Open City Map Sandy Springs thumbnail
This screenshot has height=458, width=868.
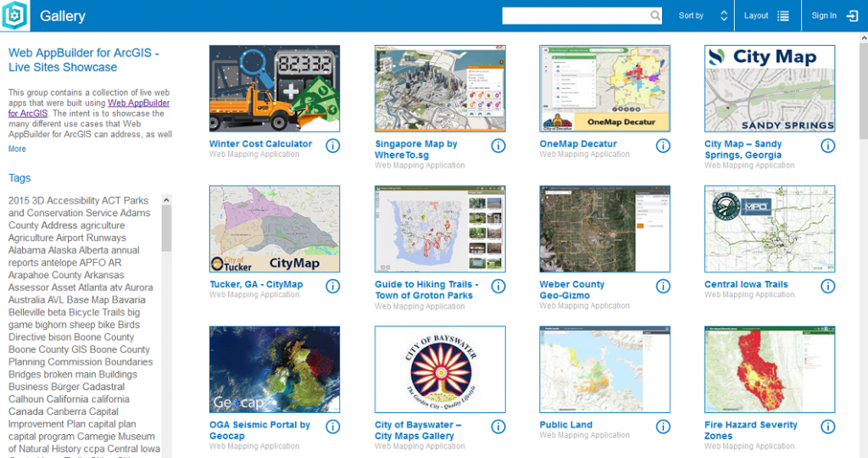(770, 88)
